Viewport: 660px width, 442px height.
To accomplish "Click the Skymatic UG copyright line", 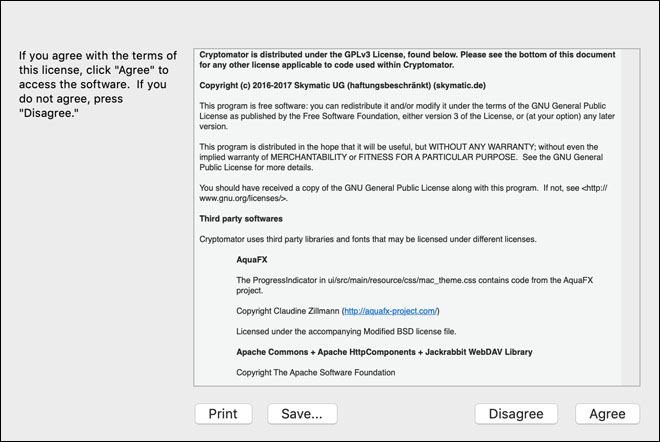I will [342, 85].
